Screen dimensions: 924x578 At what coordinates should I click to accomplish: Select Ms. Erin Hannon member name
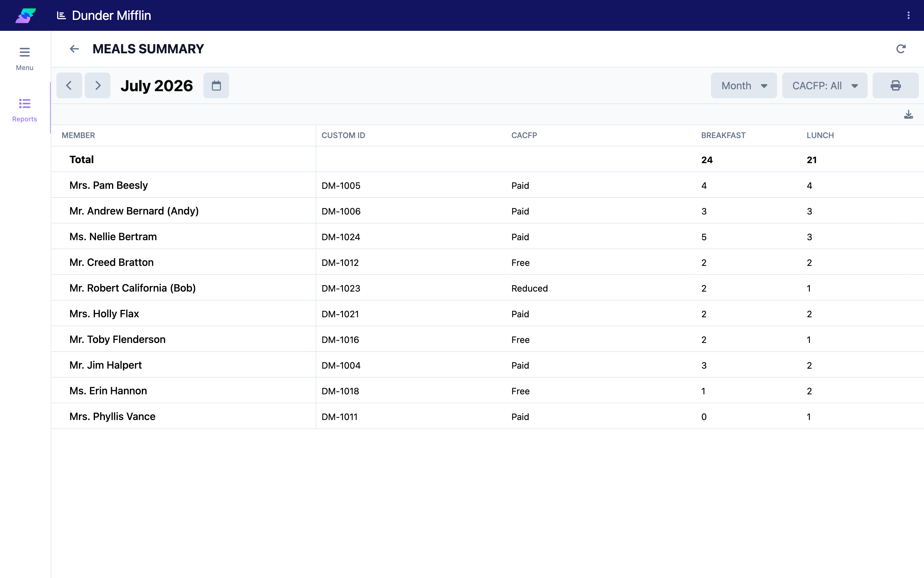pos(108,391)
